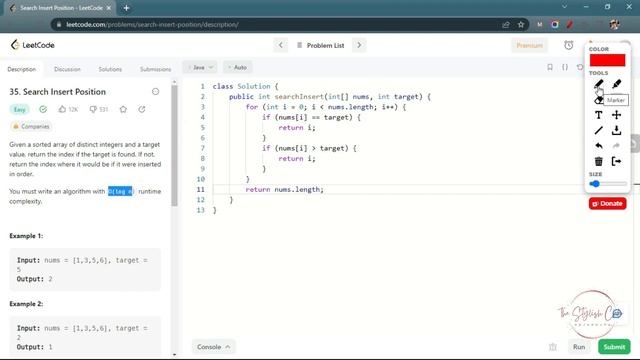This screenshot has width=640, height=360.
Task: Exit the drawing overlay
Action: point(616,161)
